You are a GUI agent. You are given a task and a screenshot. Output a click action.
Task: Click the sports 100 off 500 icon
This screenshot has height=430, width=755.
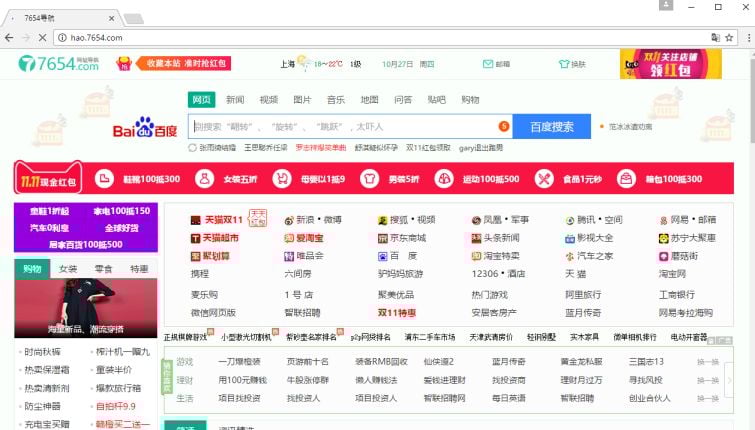click(x=443, y=179)
